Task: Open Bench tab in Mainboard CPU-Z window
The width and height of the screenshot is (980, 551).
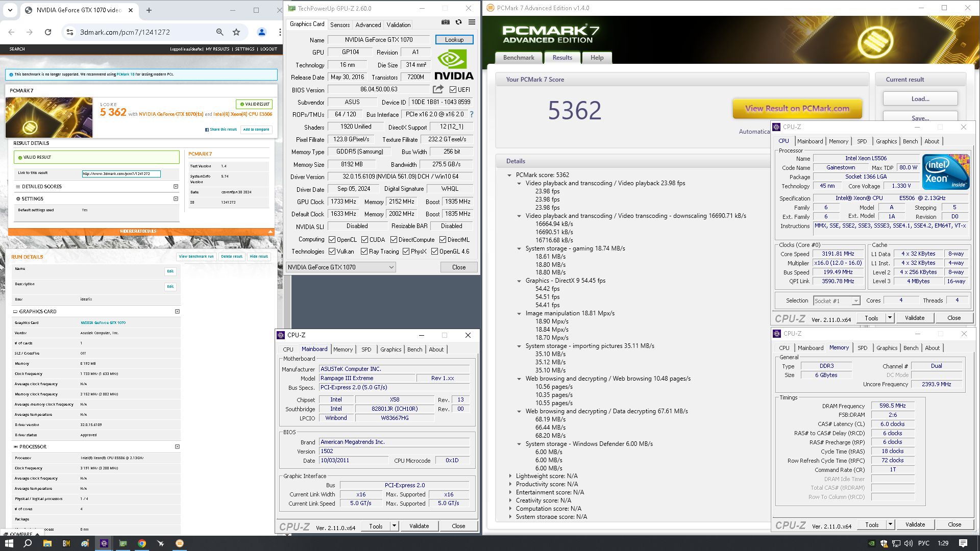Action: [414, 349]
